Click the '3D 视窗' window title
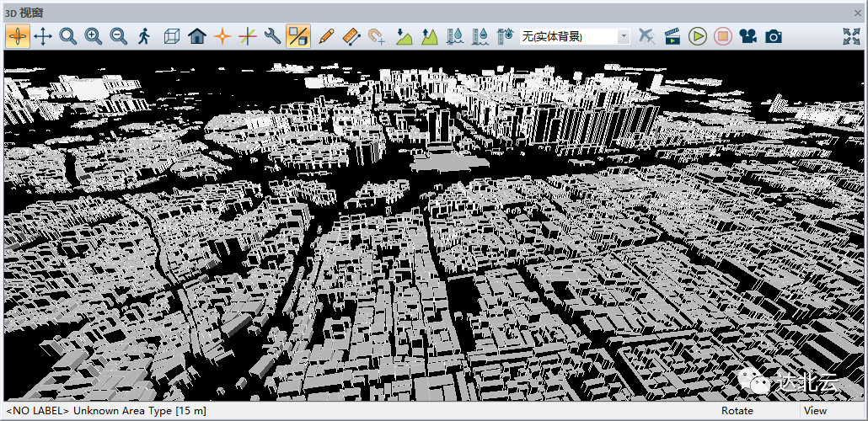This screenshot has height=421, width=868. pyautogui.click(x=24, y=12)
